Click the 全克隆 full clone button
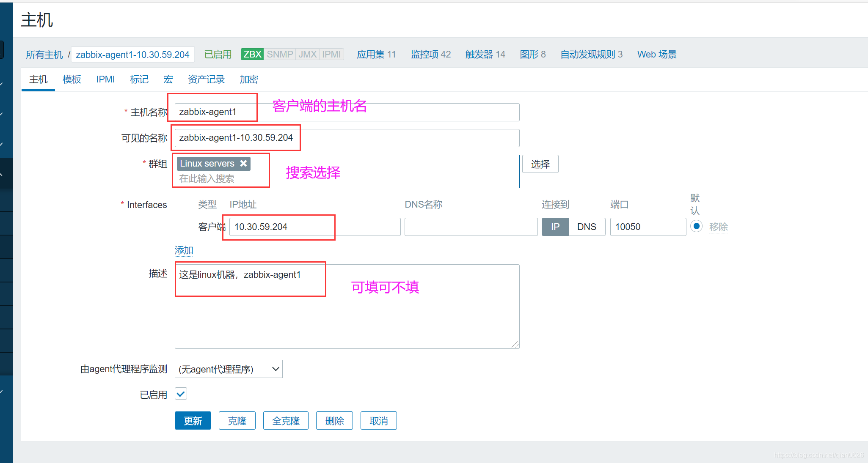868x463 pixels. (286, 421)
